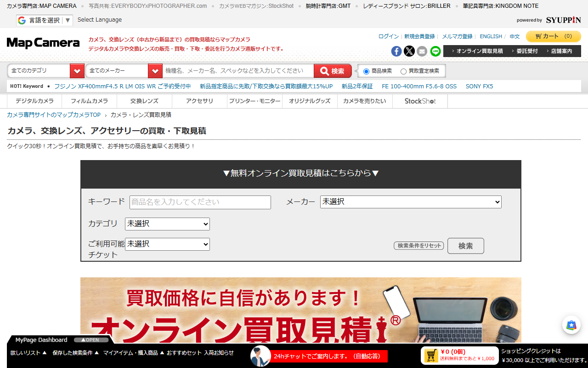Click the mail envelope icon
The height and width of the screenshot is (368, 588).
click(422, 51)
